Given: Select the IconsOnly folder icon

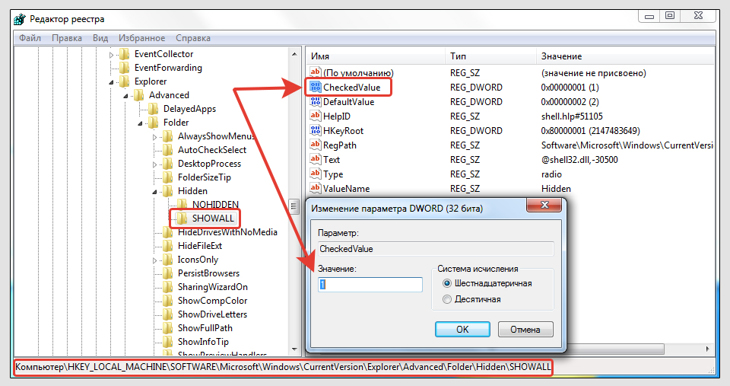Looking at the screenshot, I should [x=168, y=260].
